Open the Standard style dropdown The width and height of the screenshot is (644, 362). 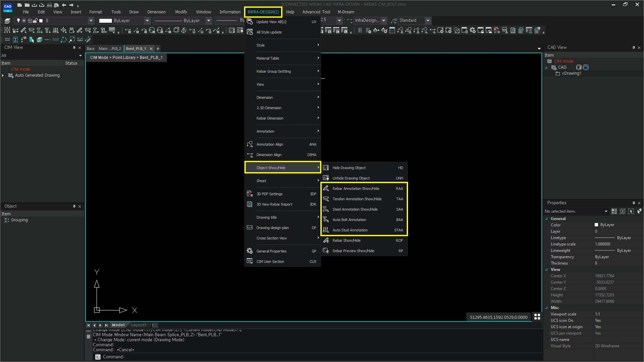pyautogui.click(x=428, y=20)
